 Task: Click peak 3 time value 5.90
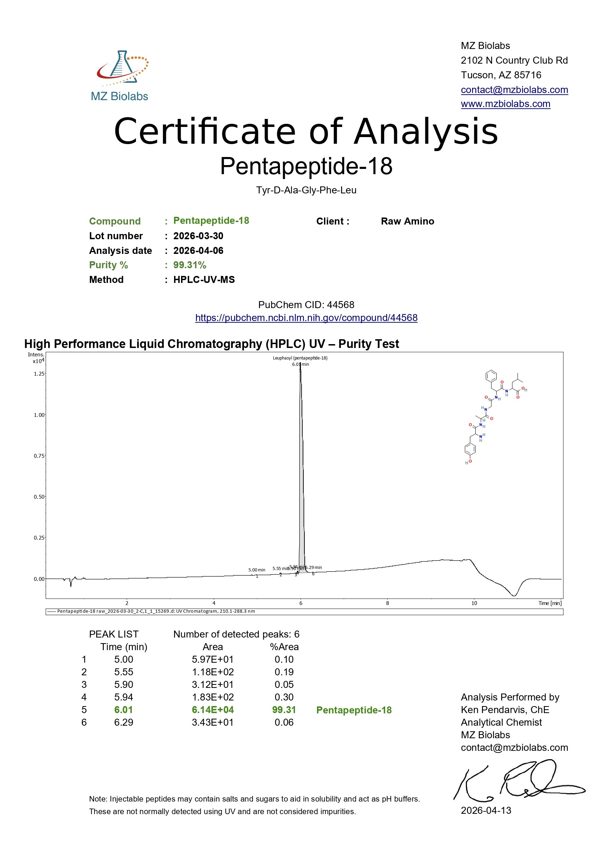pyautogui.click(x=123, y=684)
